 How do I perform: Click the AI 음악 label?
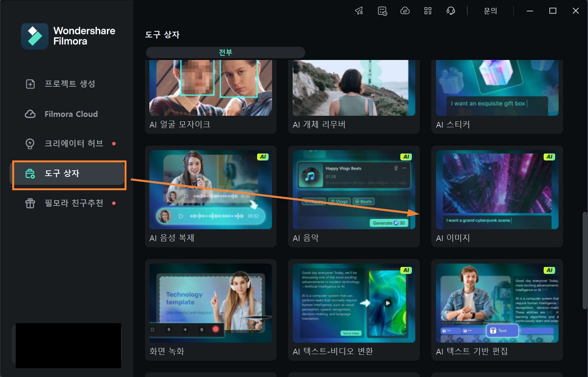(x=306, y=238)
